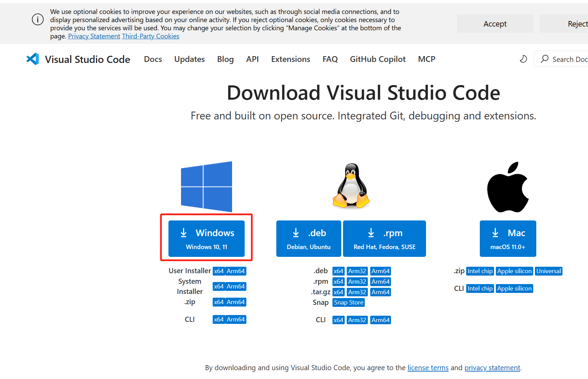The height and width of the screenshot is (379, 588).
Task: Open the Snap Store link
Action: (349, 302)
